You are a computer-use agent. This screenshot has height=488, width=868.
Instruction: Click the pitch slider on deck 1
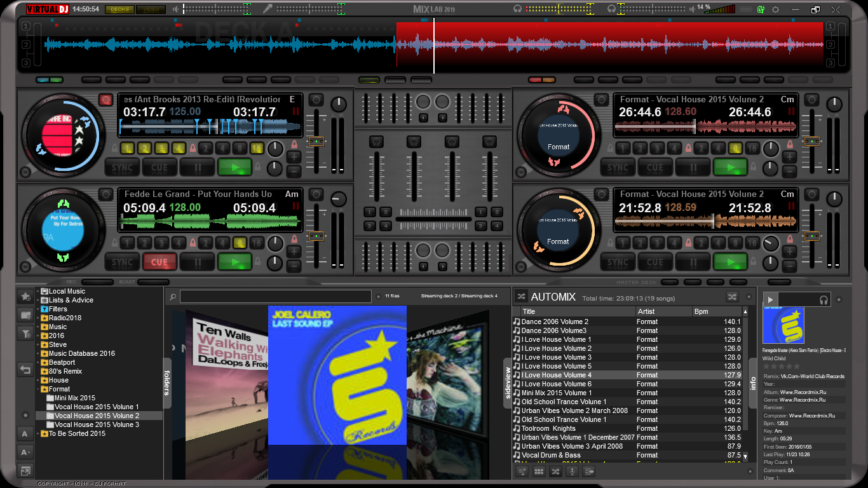(316, 142)
